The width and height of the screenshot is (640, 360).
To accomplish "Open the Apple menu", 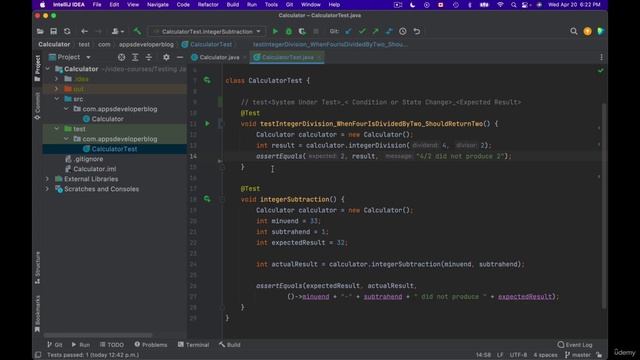I will click(x=42, y=5).
